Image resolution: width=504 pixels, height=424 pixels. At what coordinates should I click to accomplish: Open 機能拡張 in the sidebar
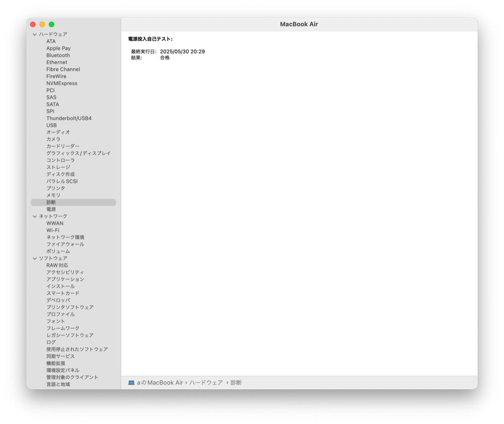click(x=56, y=363)
